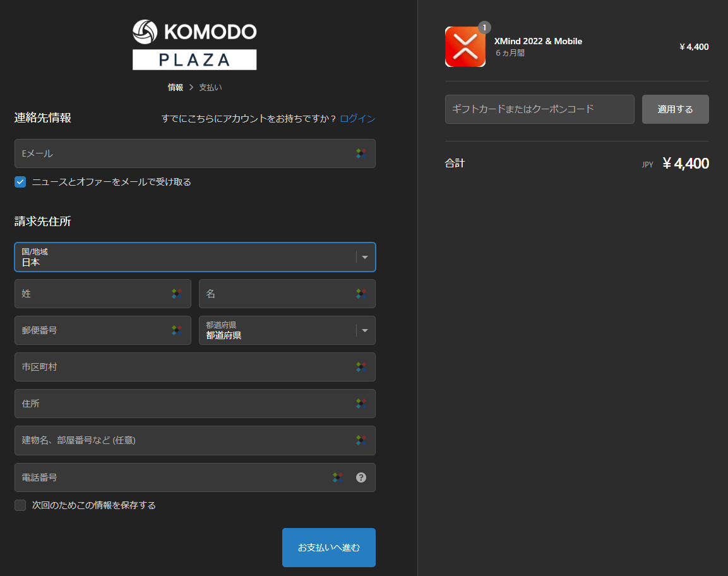This screenshot has width=728, height=576.
Task: Focus the 電話番号 phone field
Action: click(x=195, y=477)
